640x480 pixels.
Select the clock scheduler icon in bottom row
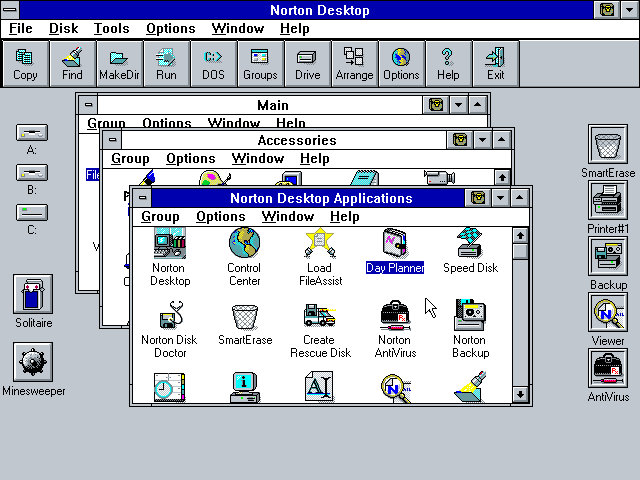click(170, 387)
